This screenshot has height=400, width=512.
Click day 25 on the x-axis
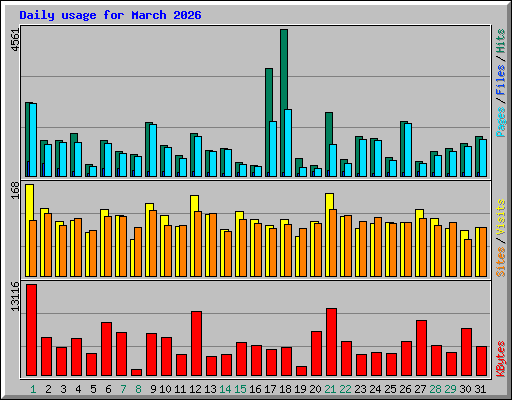pos(390,389)
